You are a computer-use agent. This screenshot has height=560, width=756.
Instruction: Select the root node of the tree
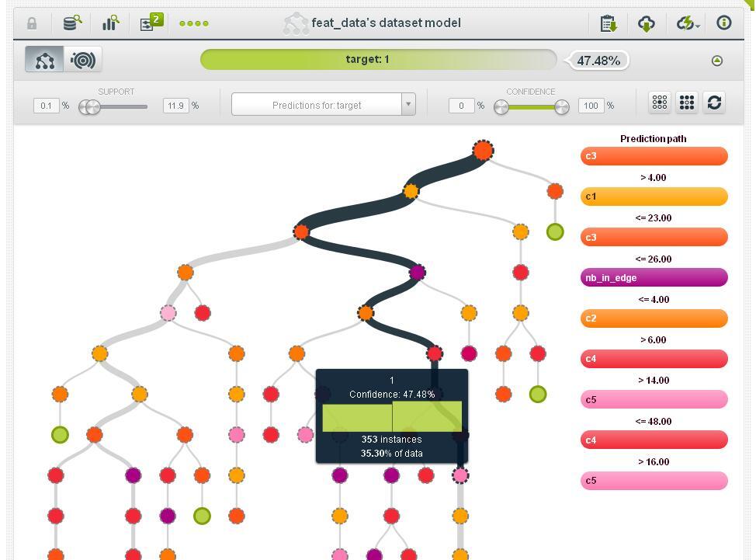[x=483, y=150]
